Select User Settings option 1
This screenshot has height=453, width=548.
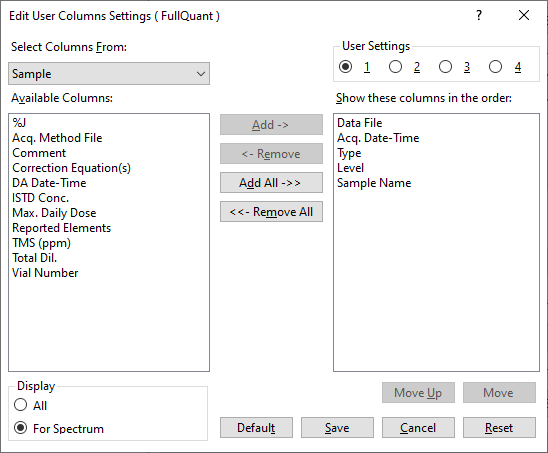[x=345, y=67]
